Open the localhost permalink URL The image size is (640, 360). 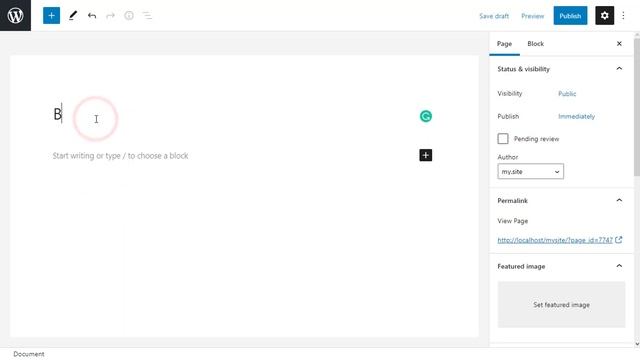tap(555, 240)
